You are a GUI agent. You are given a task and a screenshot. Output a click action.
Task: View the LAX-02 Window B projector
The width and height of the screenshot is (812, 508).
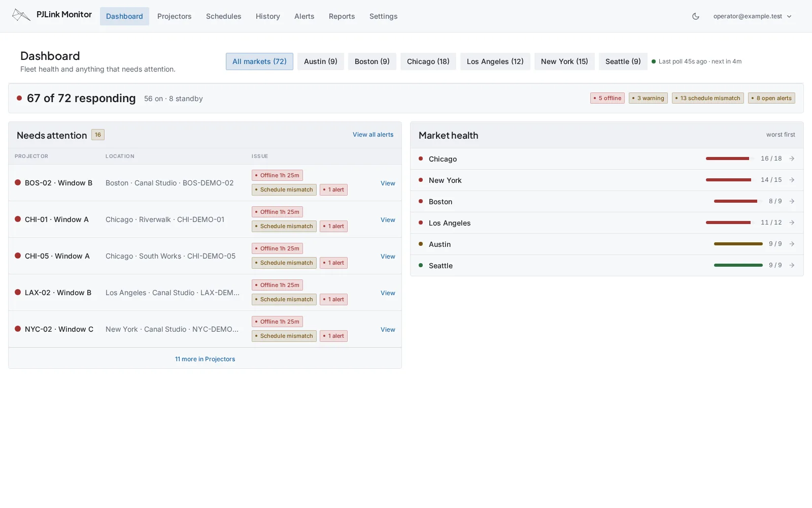pos(388,293)
